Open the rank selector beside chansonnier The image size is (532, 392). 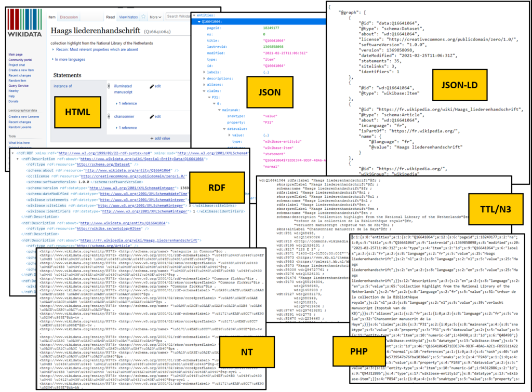[x=109, y=117]
